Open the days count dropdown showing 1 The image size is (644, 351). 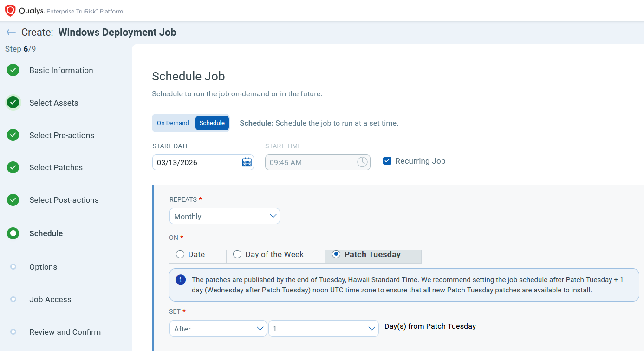click(x=323, y=329)
